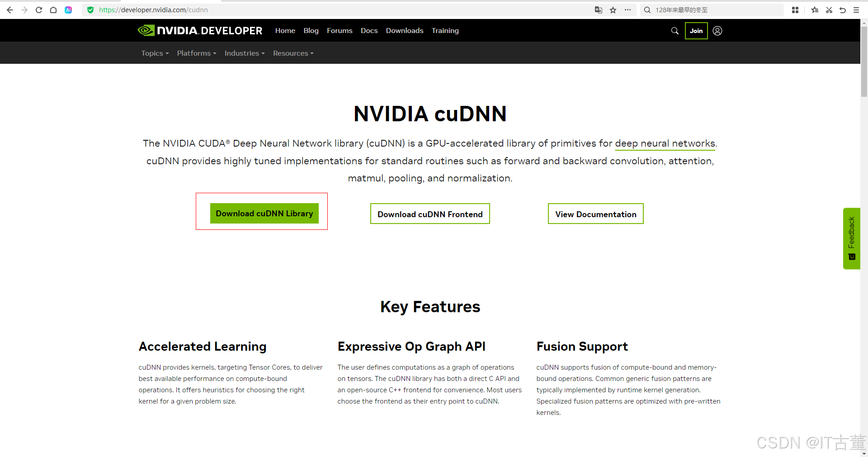This screenshot has height=457, width=868.
Task: Expand the Resources dropdown menu
Action: tap(293, 53)
